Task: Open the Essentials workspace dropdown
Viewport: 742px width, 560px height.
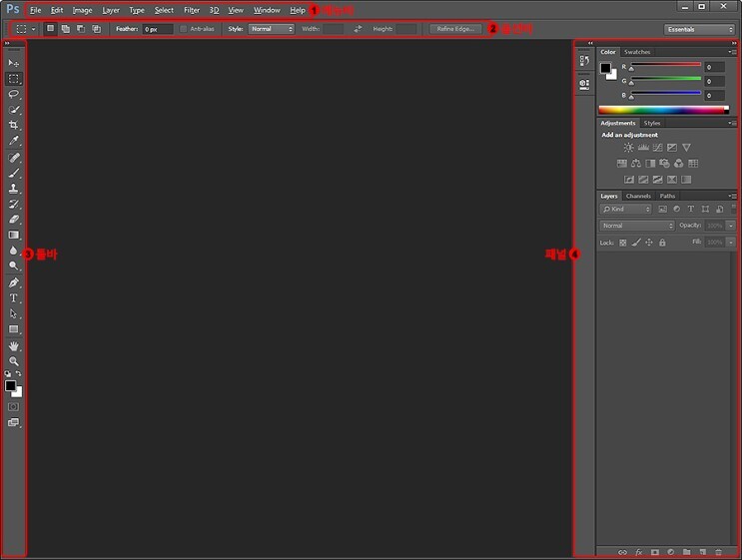Action: 699,29
